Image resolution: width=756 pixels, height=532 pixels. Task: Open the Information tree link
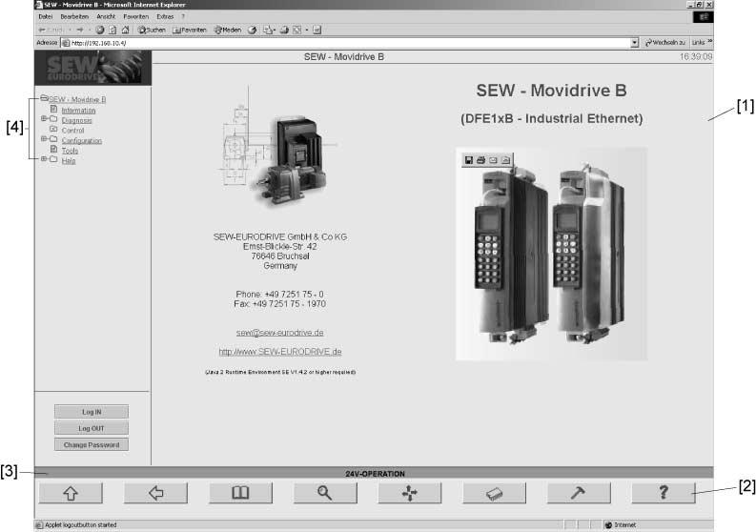click(x=78, y=111)
